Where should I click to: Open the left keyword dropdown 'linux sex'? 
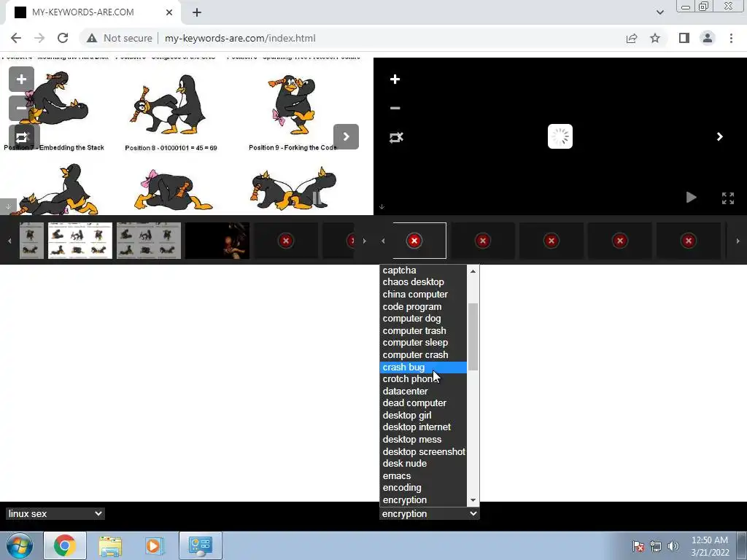click(55, 514)
